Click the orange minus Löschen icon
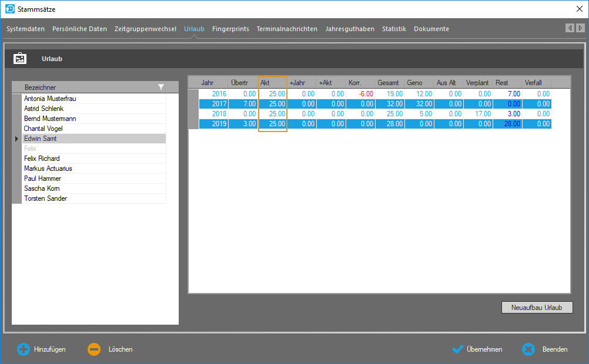Image resolution: width=589 pixels, height=364 pixels. [x=94, y=349]
